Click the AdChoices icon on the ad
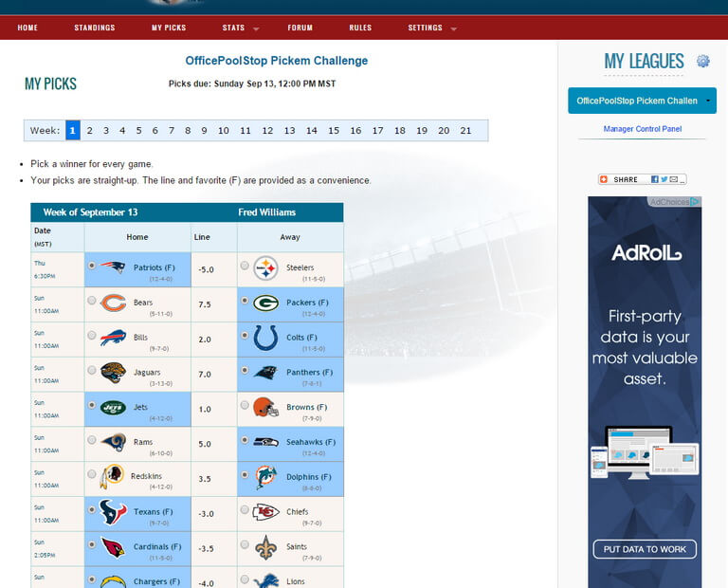Viewport: 728px width, 588px height. 695,202
